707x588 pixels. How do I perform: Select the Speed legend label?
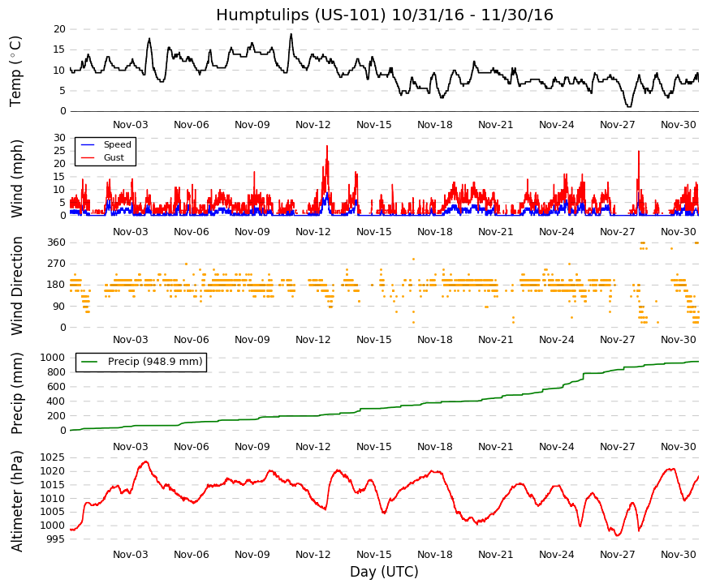[x=117, y=144]
